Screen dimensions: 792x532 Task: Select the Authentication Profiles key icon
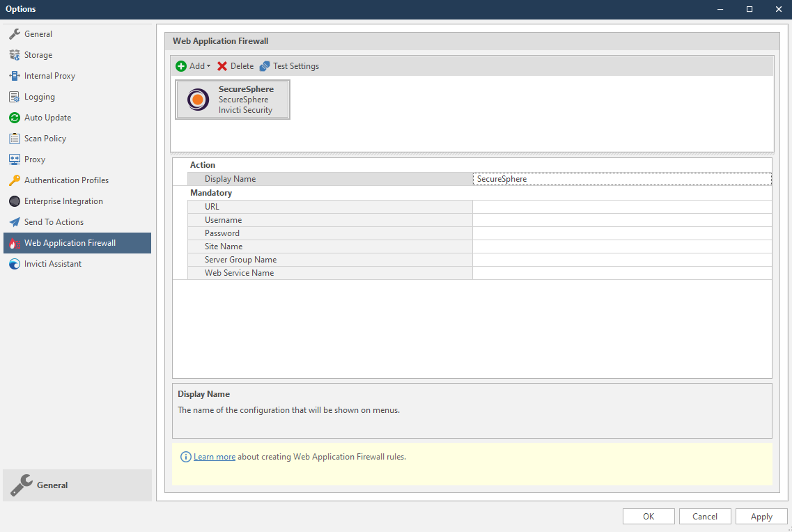click(15, 180)
